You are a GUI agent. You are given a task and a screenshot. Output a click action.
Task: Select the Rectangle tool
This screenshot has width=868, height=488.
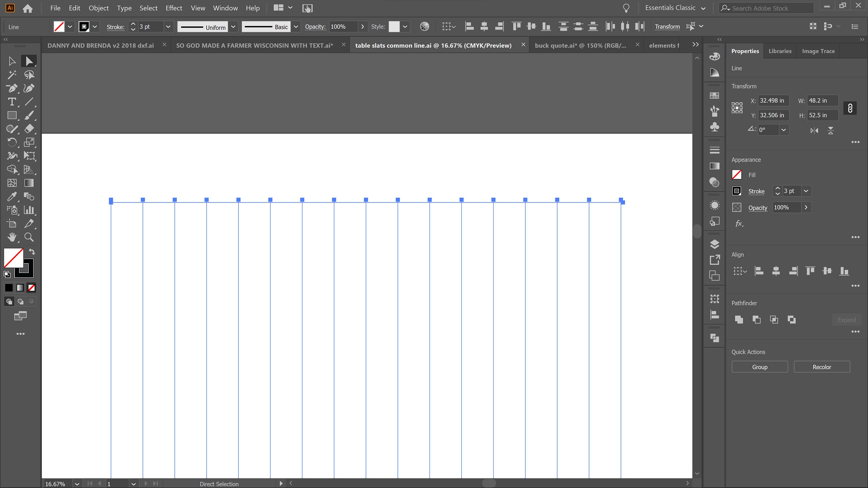coord(12,115)
